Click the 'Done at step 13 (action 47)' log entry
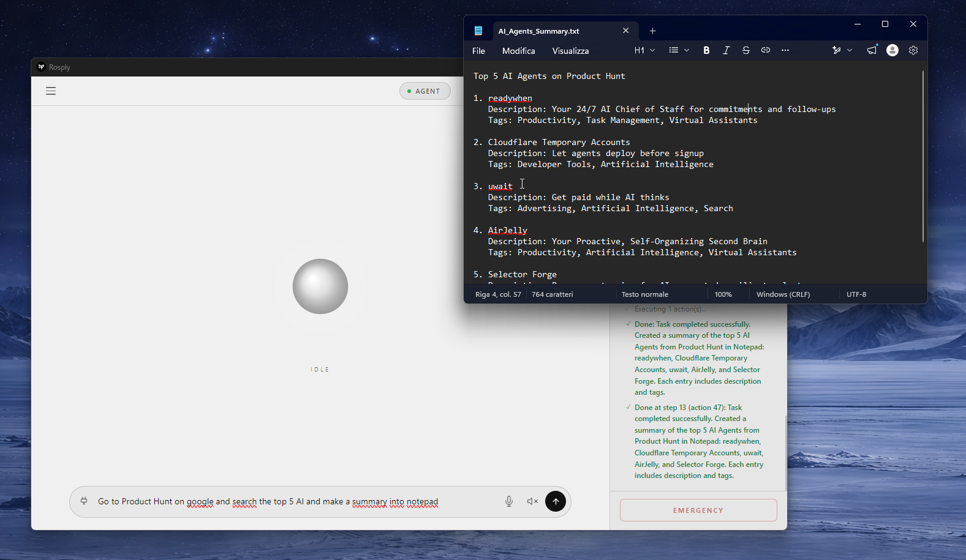Image resolution: width=966 pixels, height=560 pixels. click(699, 441)
